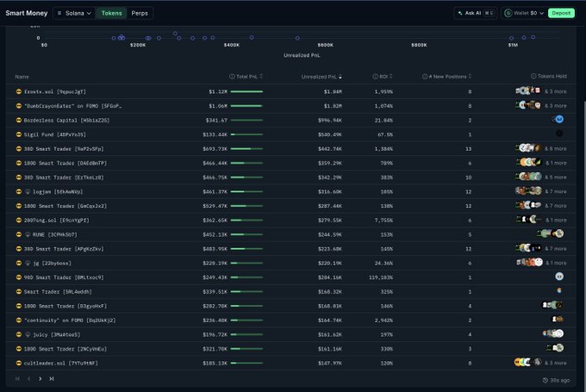Viewport: 586px width, 392px height.
Task: Jump to the last page arrow
Action: [52, 378]
